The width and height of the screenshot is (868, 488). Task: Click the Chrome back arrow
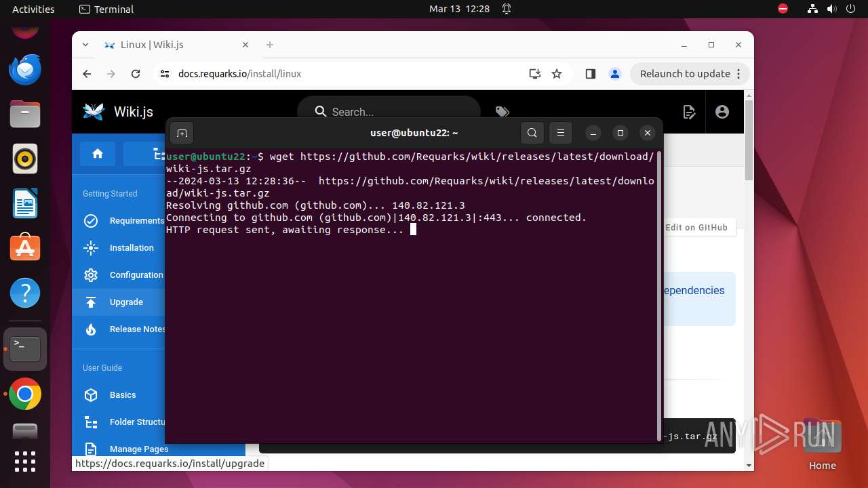[87, 74]
